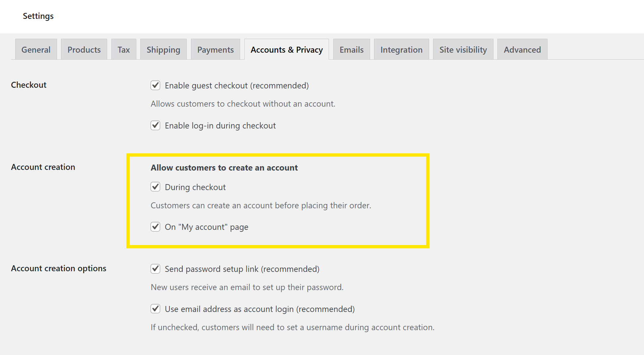This screenshot has height=355, width=644.
Task: Open the Site visibility tab
Action: (x=463, y=49)
